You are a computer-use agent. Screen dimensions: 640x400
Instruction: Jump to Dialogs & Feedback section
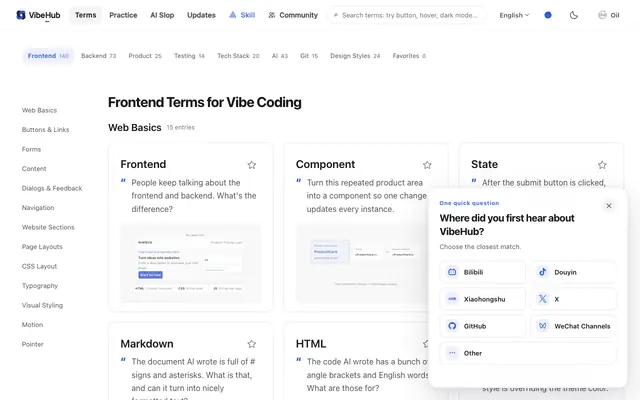point(52,188)
